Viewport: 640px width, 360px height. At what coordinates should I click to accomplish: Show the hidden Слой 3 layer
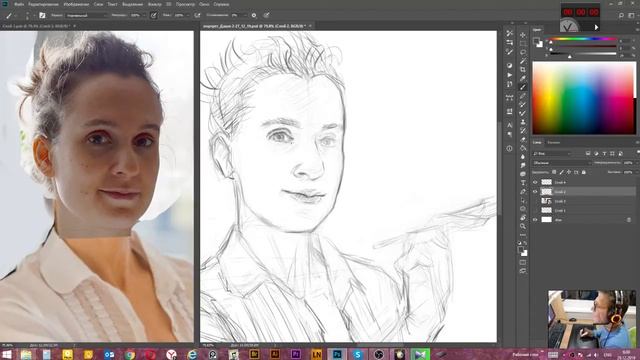coord(535,201)
